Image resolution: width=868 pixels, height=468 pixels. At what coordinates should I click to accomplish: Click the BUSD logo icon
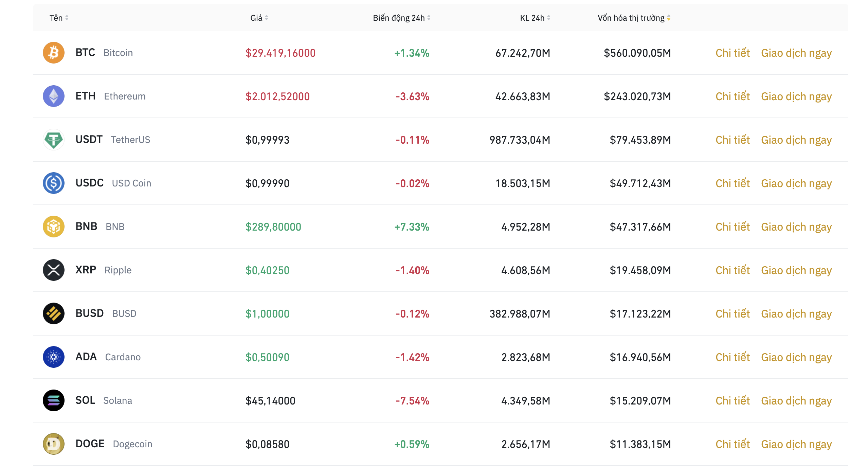(54, 313)
